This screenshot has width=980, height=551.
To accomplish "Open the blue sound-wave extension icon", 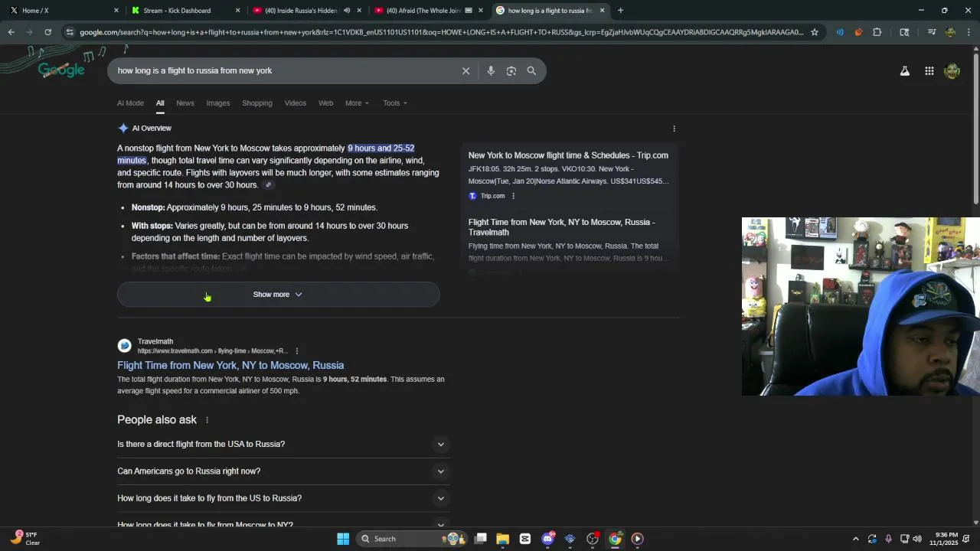I will (x=840, y=32).
